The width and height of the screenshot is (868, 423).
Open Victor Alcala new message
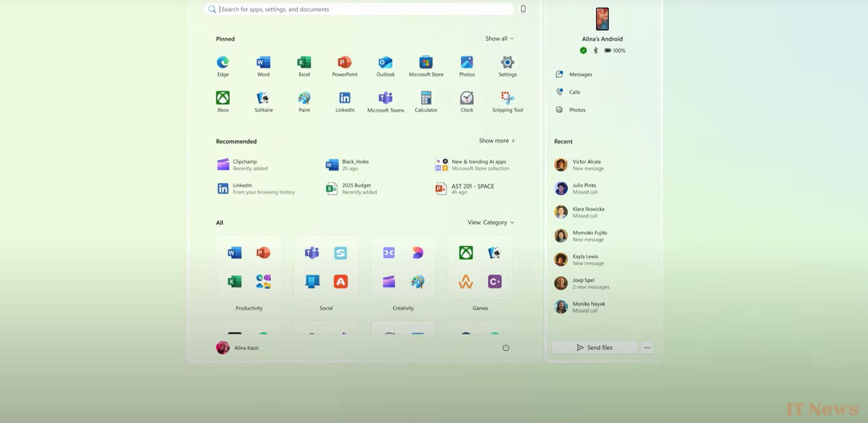tap(580, 165)
